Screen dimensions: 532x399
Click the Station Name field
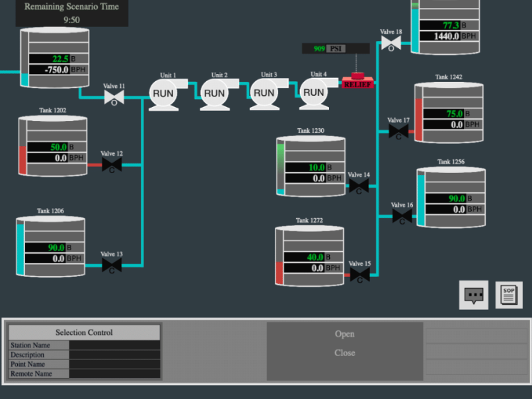pos(115,345)
